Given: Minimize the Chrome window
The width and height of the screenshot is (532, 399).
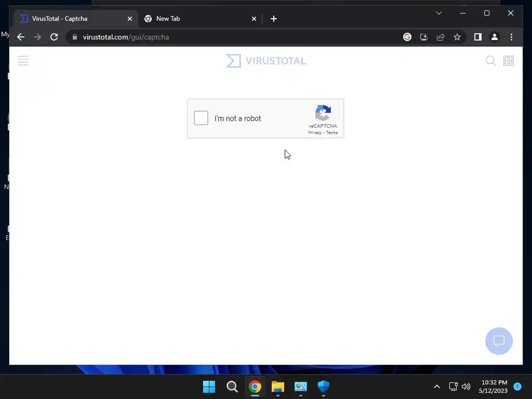Looking at the screenshot, I should [463, 13].
